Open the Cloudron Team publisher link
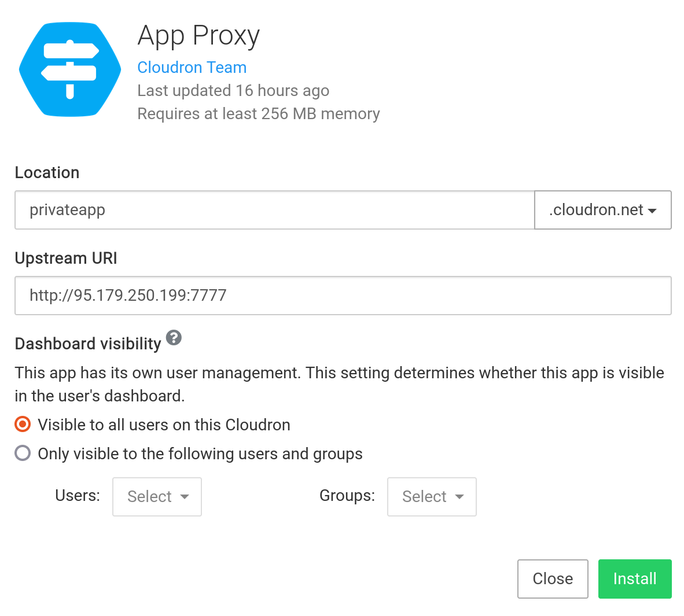The height and width of the screenshot is (616, 684). point(192,68)
